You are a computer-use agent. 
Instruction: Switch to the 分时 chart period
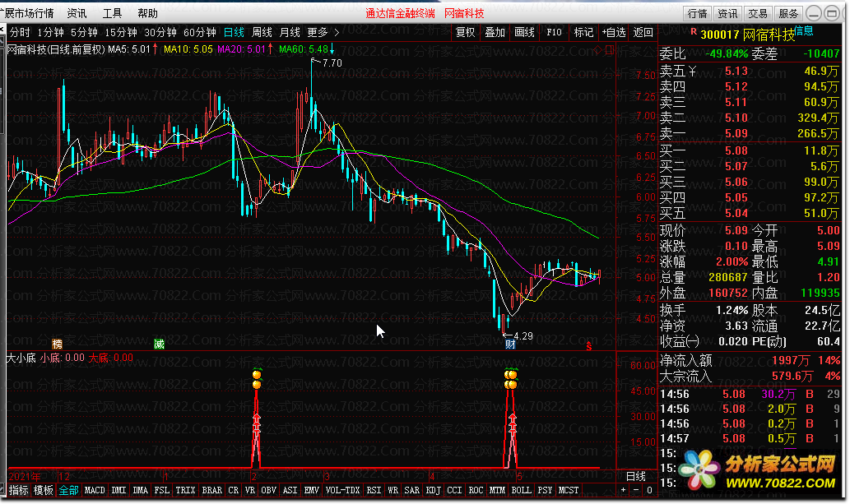(20, 33)
